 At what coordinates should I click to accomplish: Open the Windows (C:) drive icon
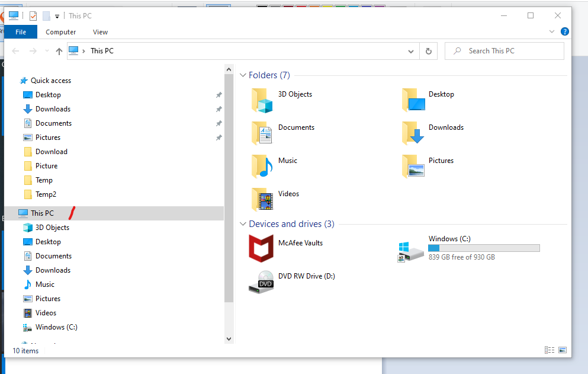[x=412, y=250]
